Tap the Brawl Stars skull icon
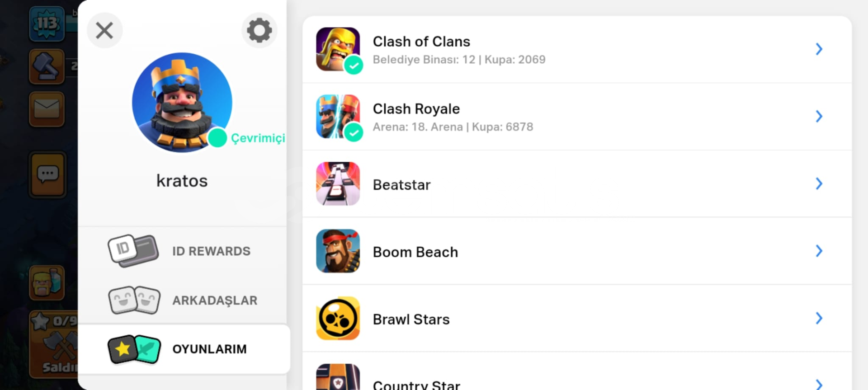The width and height of the screenshot is (868, 390). click(338, 319)
